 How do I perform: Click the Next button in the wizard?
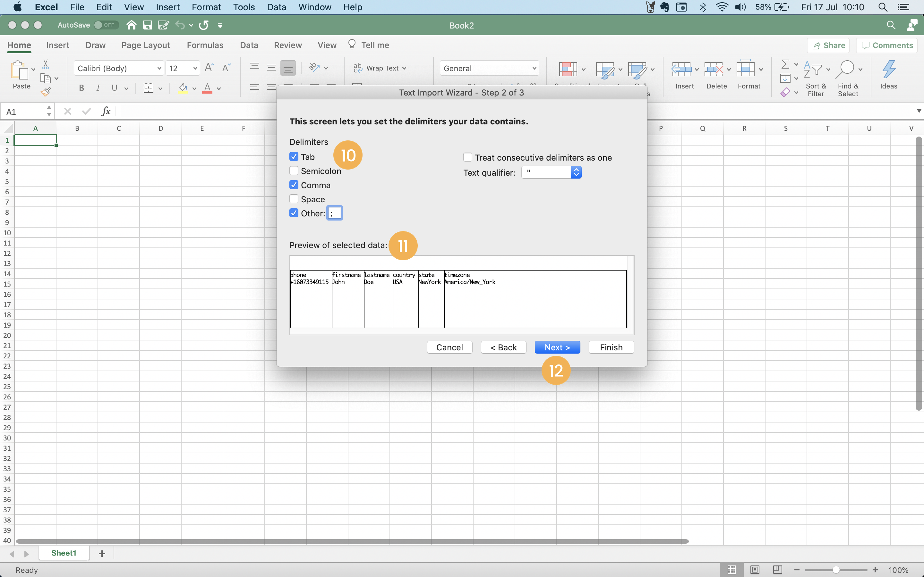(557, 347)
